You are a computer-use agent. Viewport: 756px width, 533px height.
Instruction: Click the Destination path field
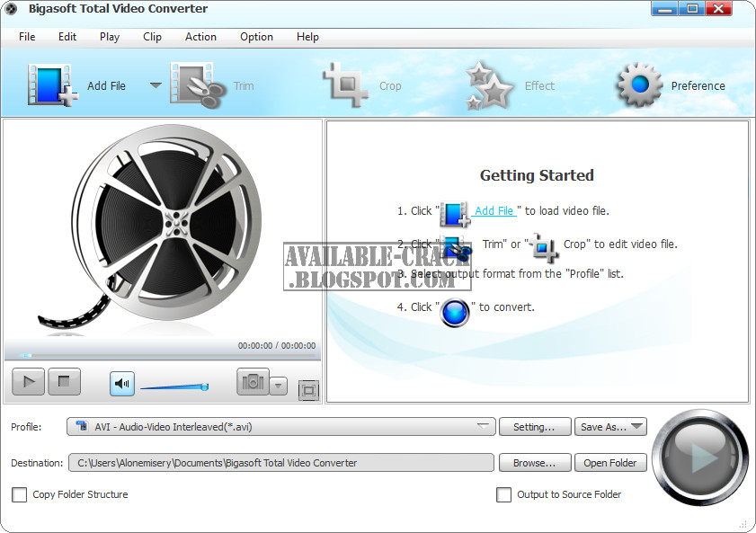[x=281, y=463]
